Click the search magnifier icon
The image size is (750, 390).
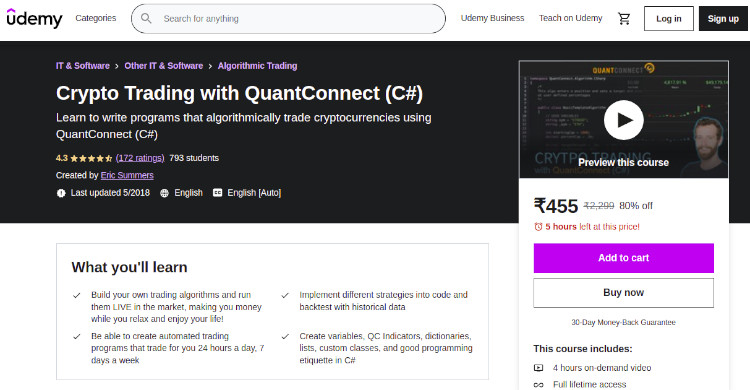tap(146, 19)
